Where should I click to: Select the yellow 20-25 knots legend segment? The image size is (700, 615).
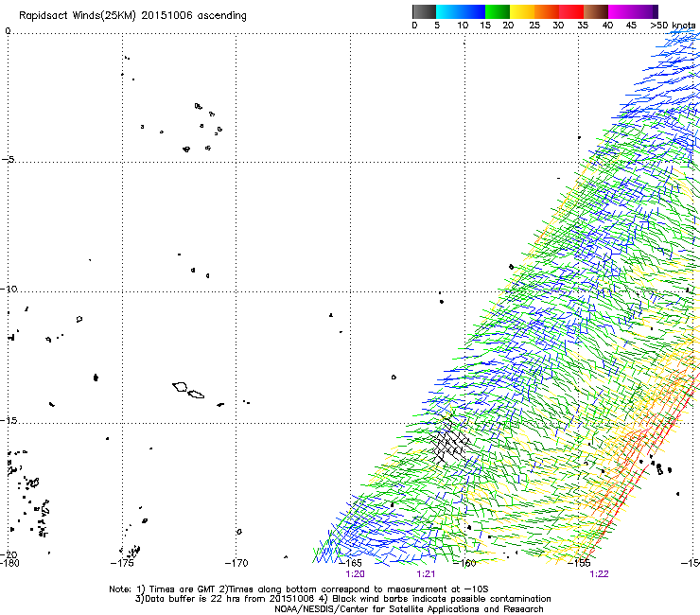[522, 11]
